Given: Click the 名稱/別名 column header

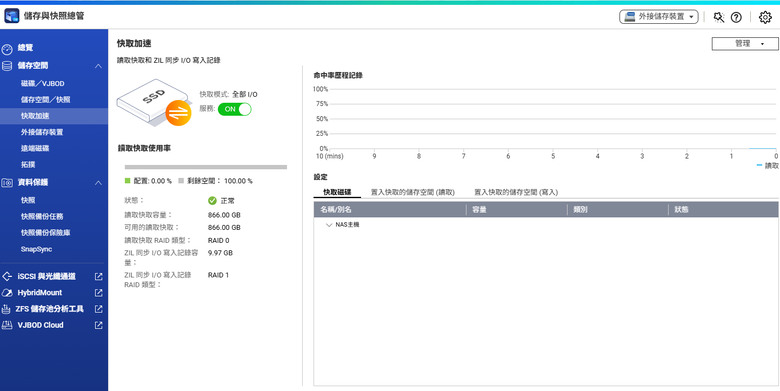Looking at the screenshot, I should click(390, 209).
